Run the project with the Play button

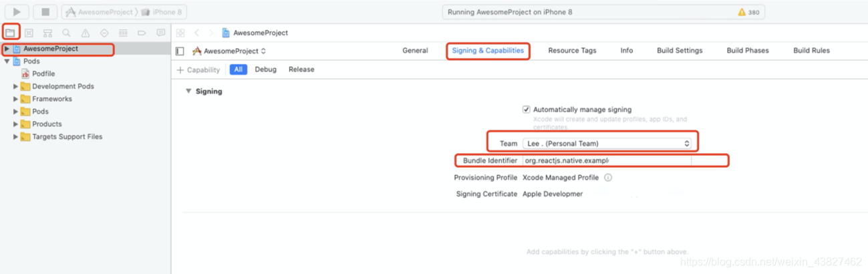[17, 11]
